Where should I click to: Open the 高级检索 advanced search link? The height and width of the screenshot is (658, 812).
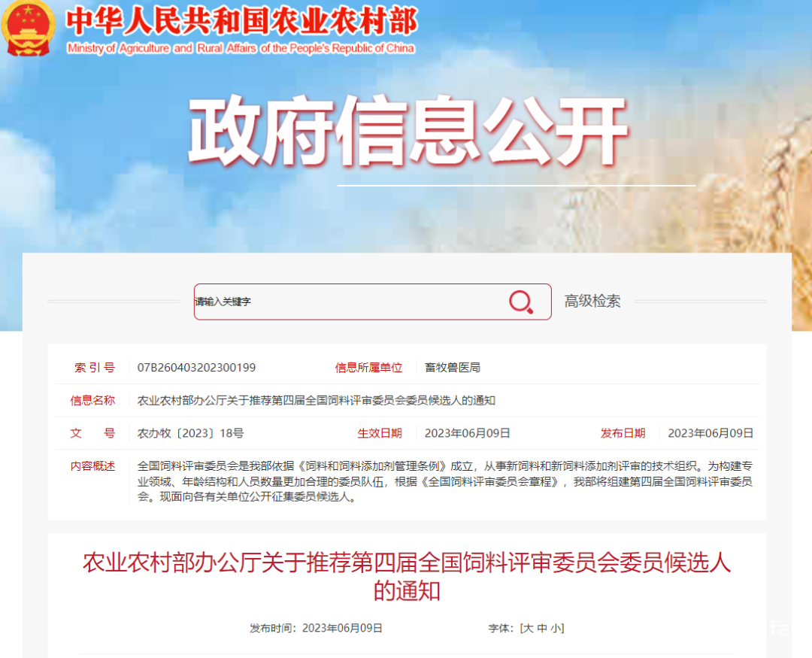592,302
